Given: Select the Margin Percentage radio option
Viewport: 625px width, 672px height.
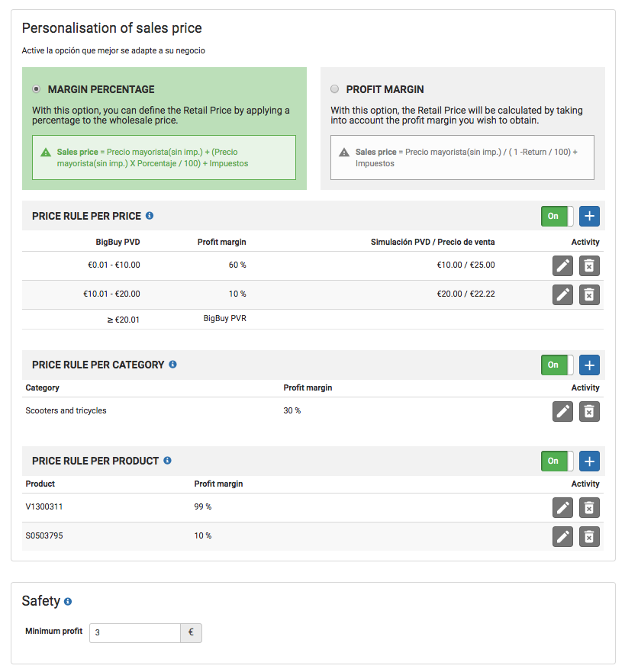Looking at the screenshot, I should tap(37, 89).
